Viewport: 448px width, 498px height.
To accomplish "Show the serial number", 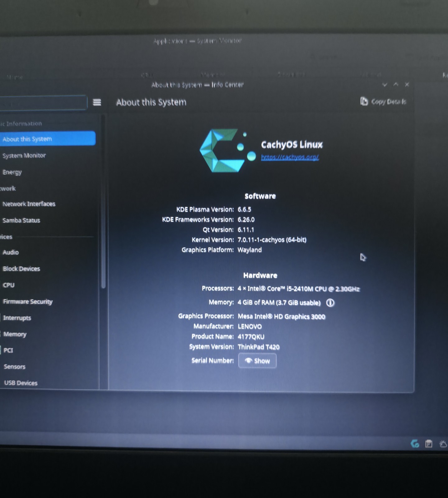I will tap(257, 361).
